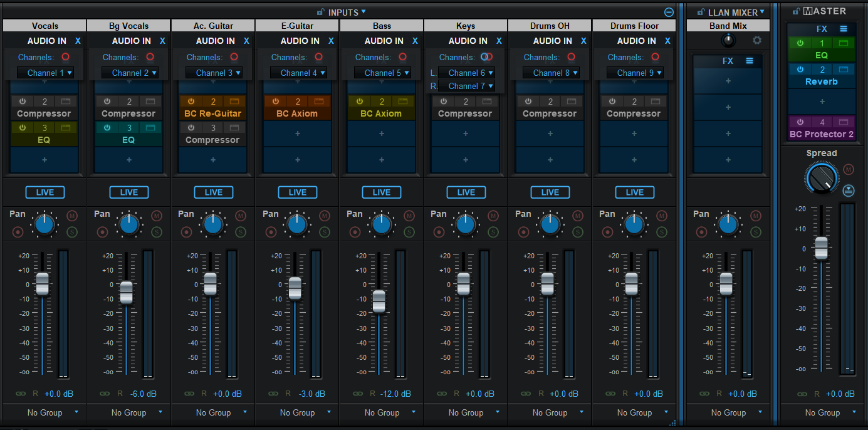Add plugin in E-Guitar slot below BC Axiom
868x430 pixels.
pyautogui.click(x=298, y=134)
